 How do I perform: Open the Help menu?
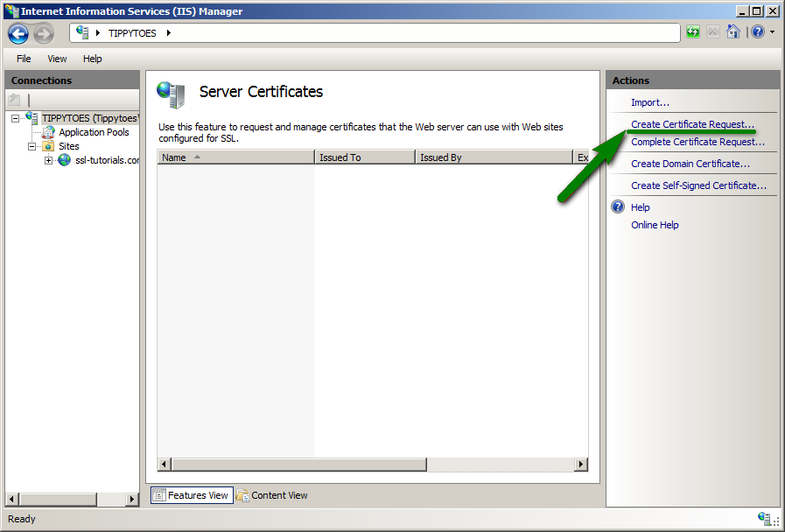pyautogui.click(x=93, y=59)
